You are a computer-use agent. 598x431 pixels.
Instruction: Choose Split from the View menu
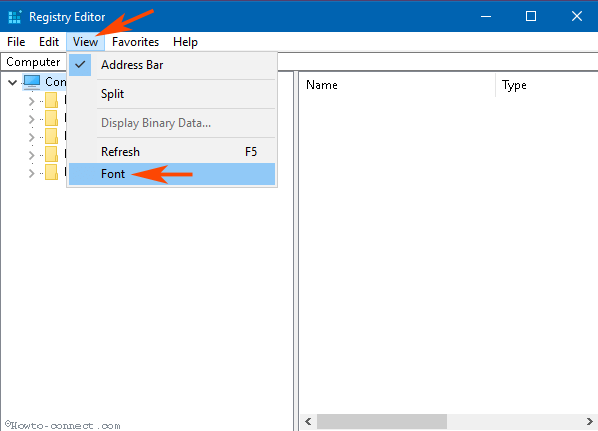(x=172, y=94)
